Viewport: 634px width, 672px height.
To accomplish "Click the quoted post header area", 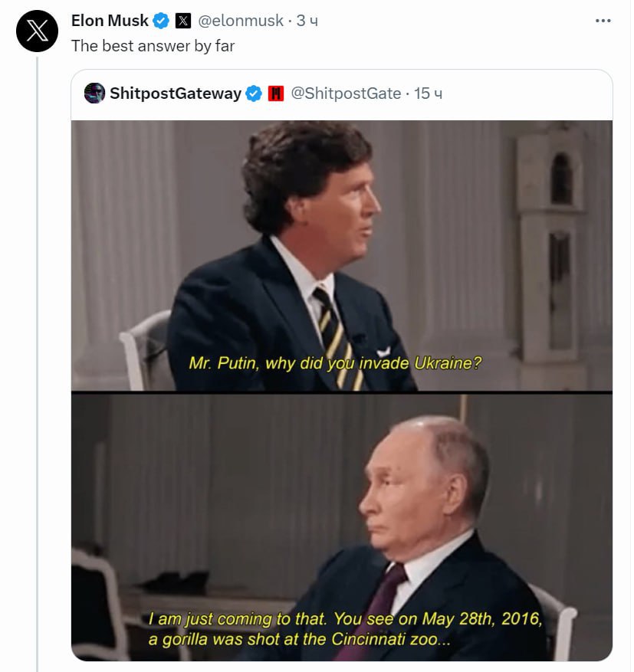I will 342,95.
